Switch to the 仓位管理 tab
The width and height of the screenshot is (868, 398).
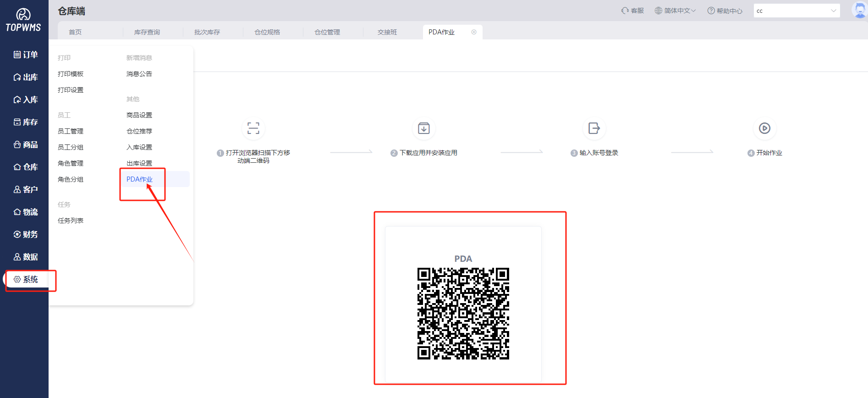(x=327, y=32)
